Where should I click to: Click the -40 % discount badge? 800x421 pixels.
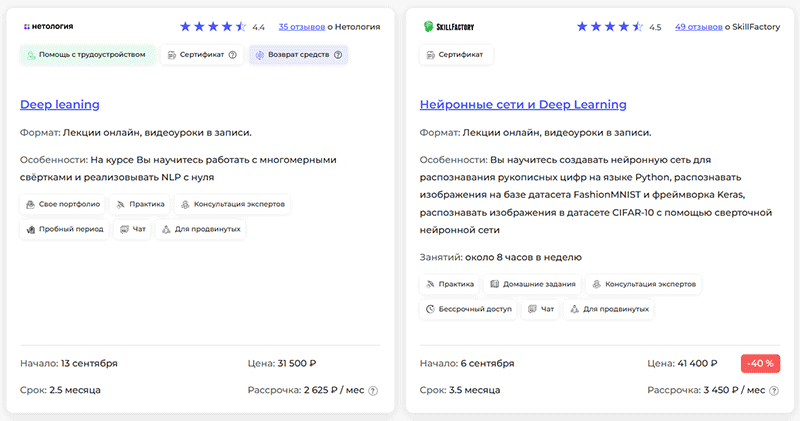coord(760,363)
